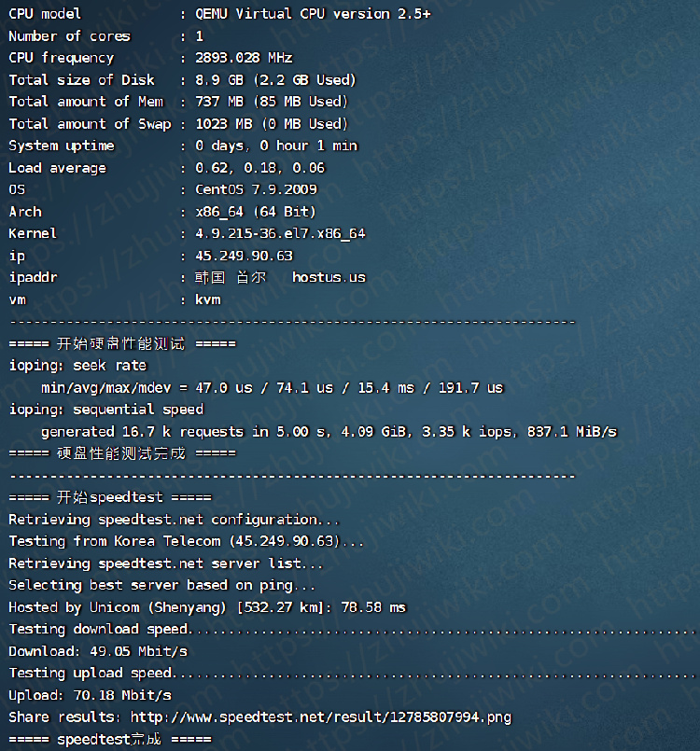700x751 pixels.
Task: Click the Upload: 70.18 Mbit/s result
Action: [x=91, y=695]
